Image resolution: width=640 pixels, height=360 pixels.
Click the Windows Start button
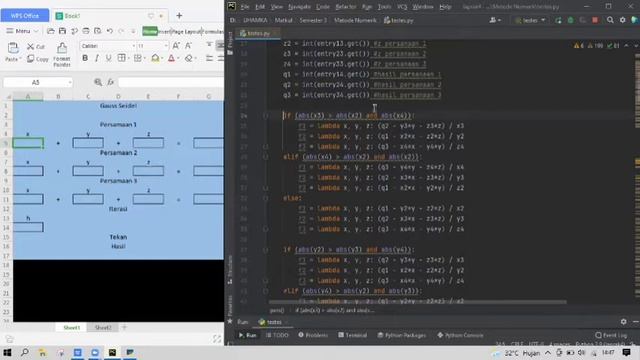click(x=7, y=352)
